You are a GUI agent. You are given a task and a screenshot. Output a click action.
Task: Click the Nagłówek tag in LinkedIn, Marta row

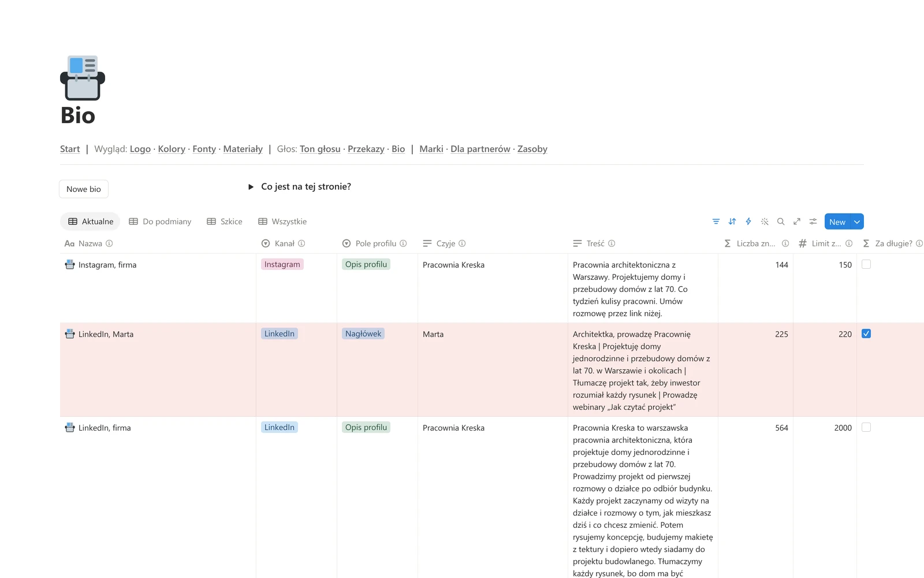coord(363,334)
